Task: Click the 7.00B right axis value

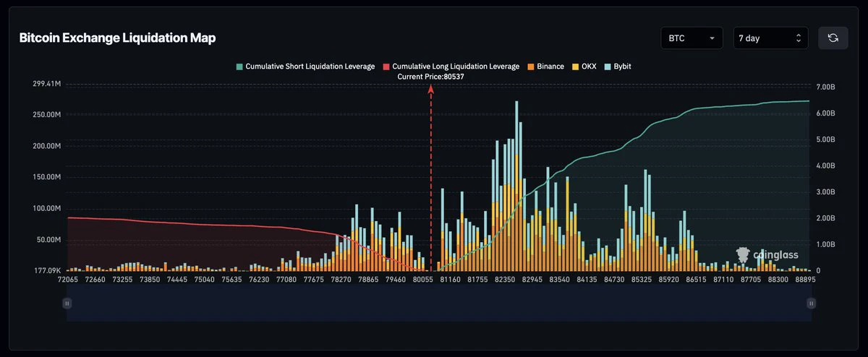Action: pyautogui.click(x=825, y=87)
